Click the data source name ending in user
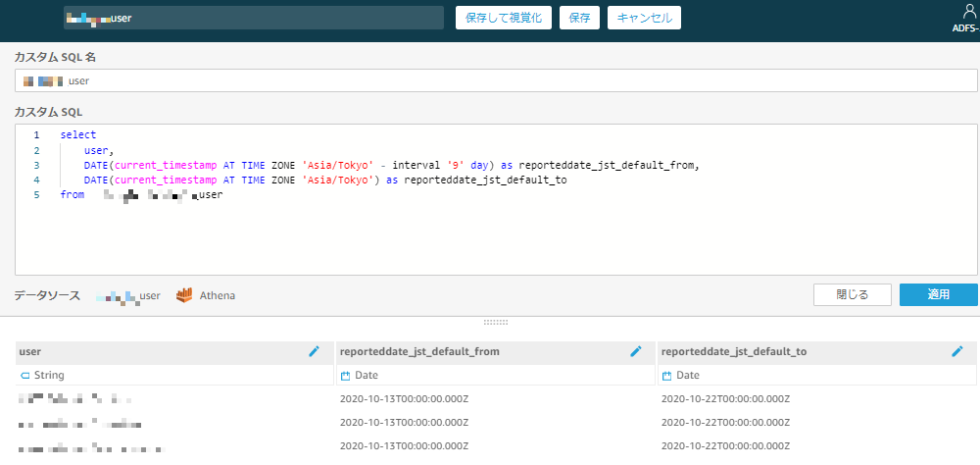The width and height of the screenshot is (980, 465). pos(128,295)
